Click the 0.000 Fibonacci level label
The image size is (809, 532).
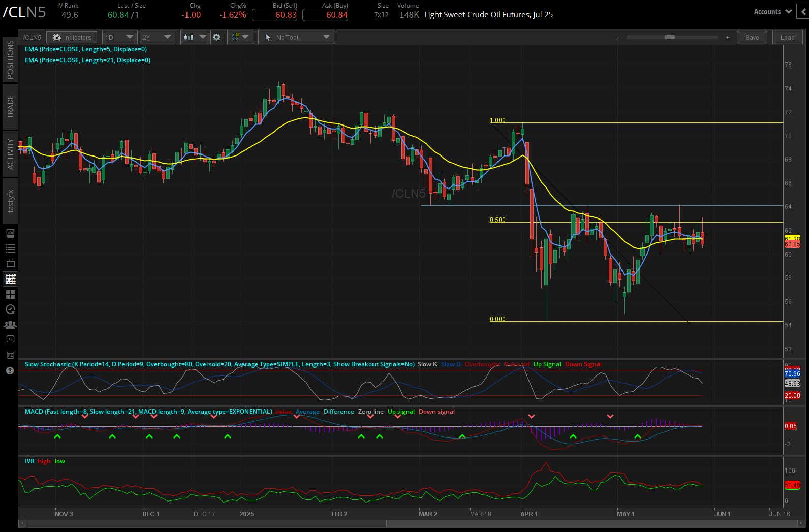tap(497, 319)
